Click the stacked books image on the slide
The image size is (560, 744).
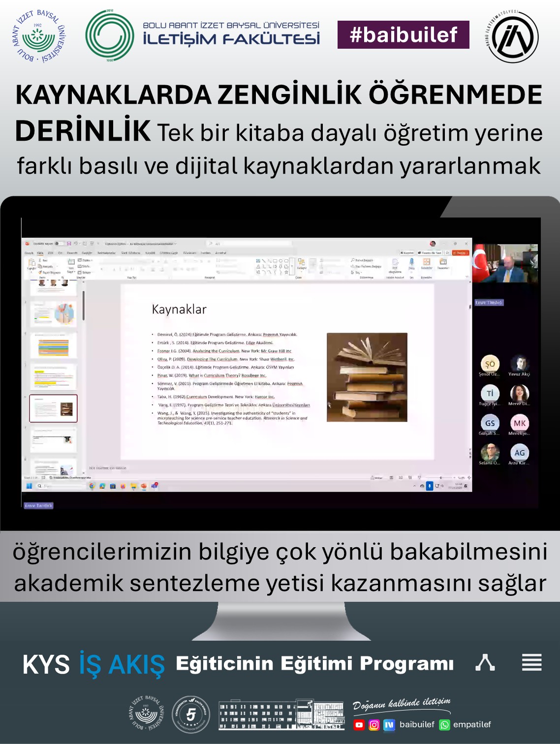tap(367, 377)
